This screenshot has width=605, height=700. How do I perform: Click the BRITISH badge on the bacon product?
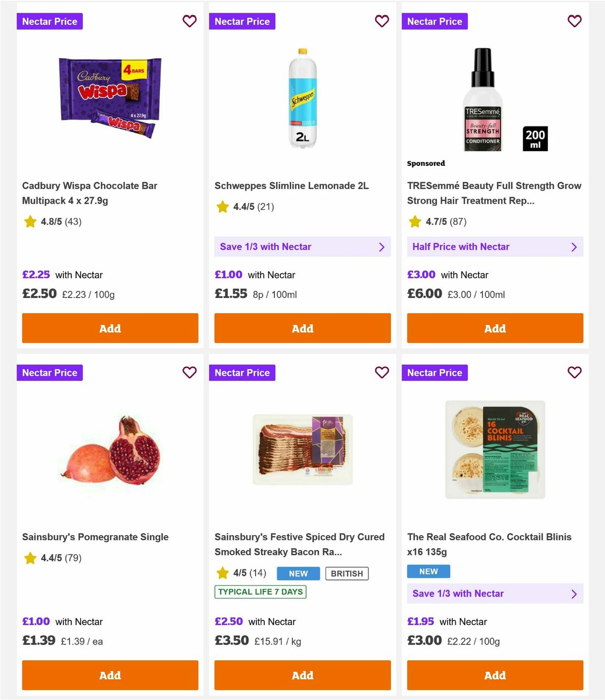coord(346,573)
